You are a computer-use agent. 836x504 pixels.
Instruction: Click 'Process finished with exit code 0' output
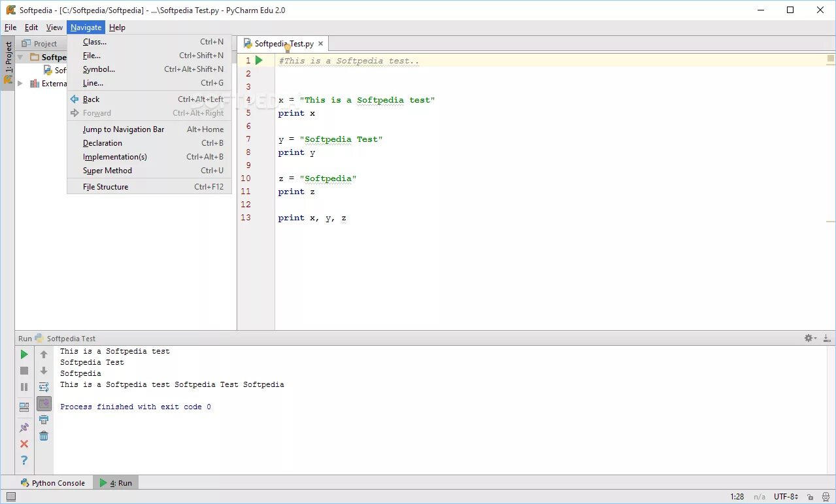(135, 407)
